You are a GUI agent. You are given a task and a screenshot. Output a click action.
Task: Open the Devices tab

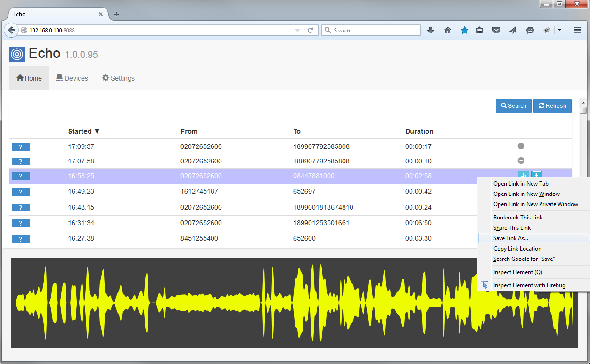72,78
